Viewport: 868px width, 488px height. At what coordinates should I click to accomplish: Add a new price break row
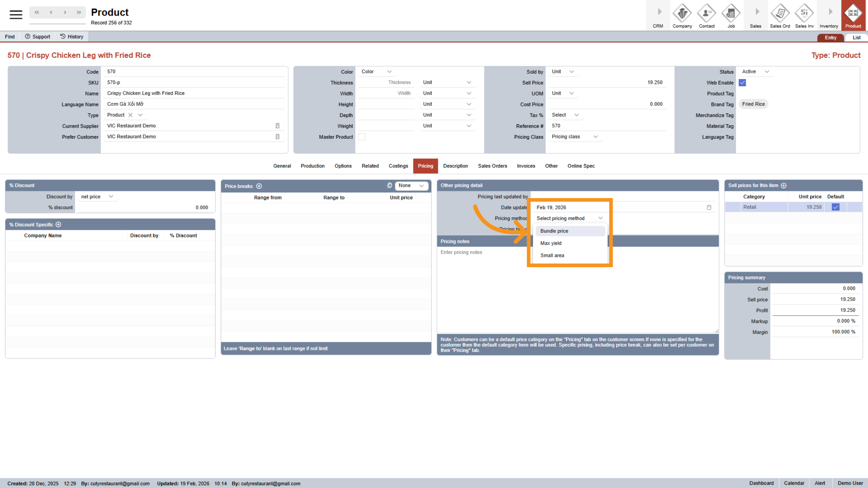click(259, 186)
